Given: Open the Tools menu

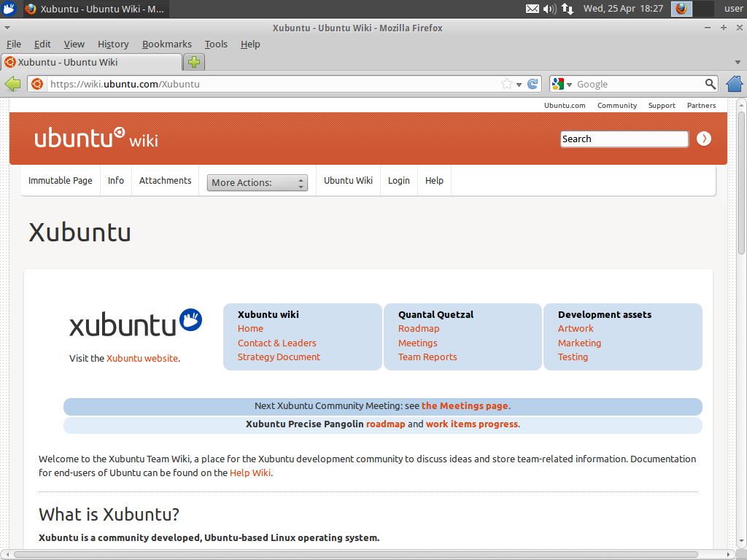Looking at the screenshot, I should click(x=216, y=44).
